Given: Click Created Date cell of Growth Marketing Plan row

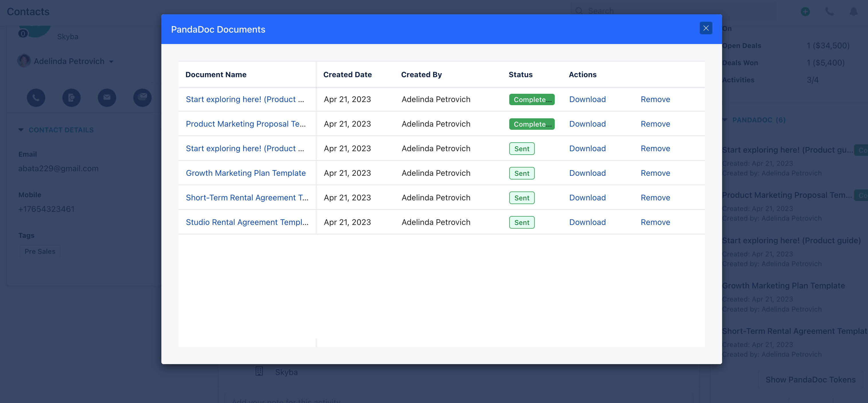Looking at the screenshot, I should 347,173.
